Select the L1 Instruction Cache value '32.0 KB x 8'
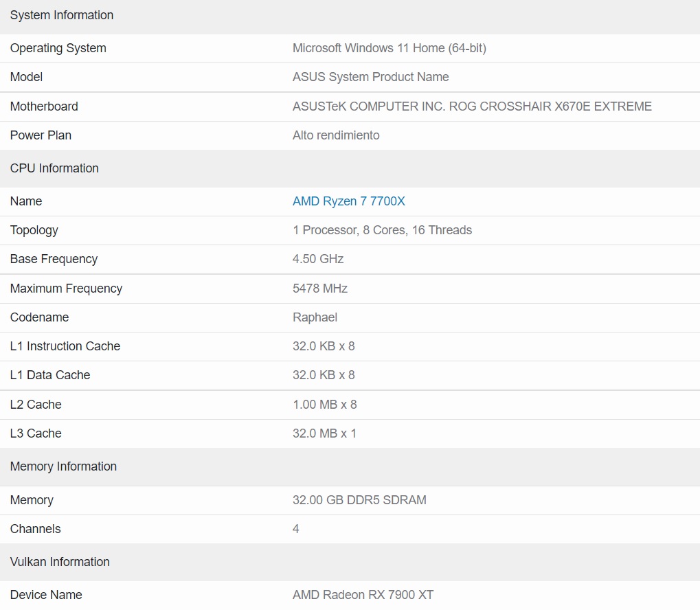Screen dimensions: 700x610 click(x=324, y=346)
